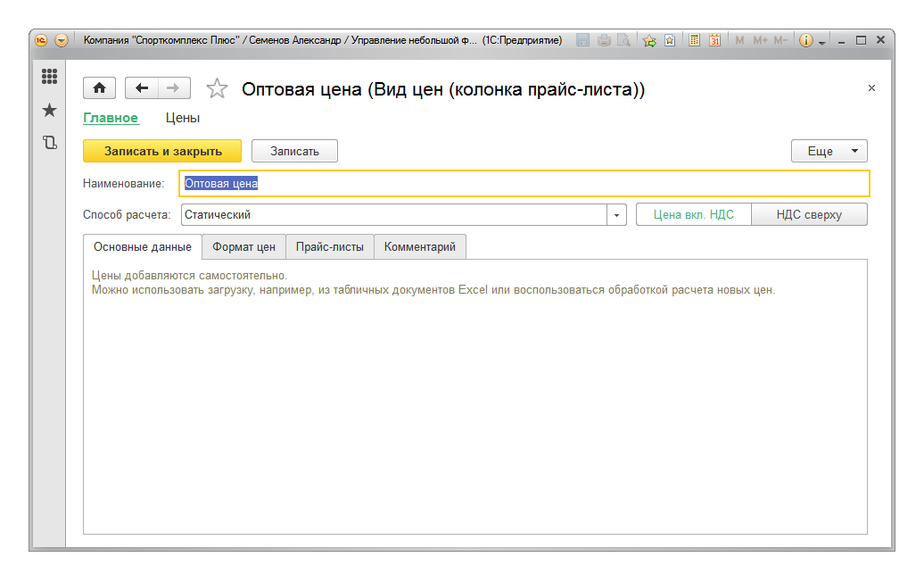Switch to the Комментарий tab
Image resolution: width=924 pixels, height=565 pixels.
tap(420, 247)
